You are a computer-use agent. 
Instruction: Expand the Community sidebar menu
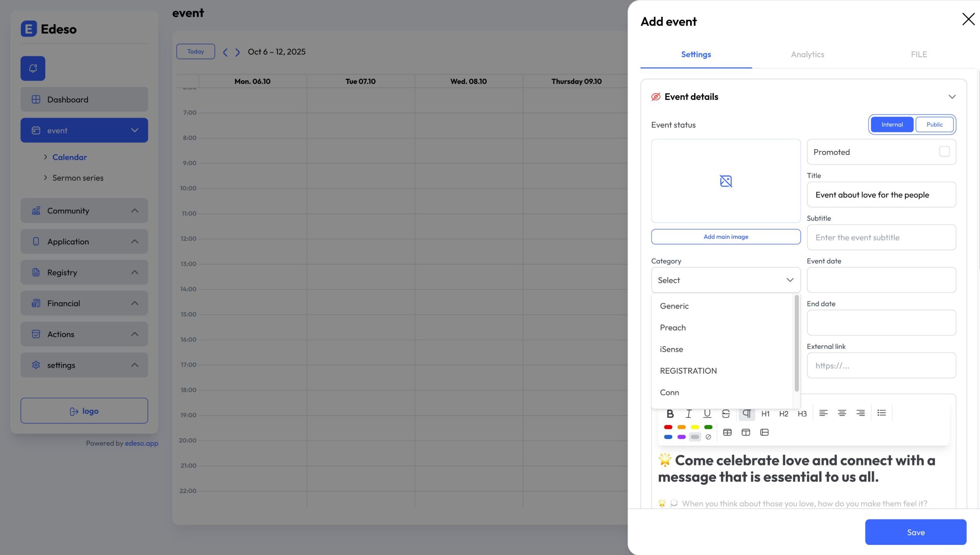(x=84, y=211)
